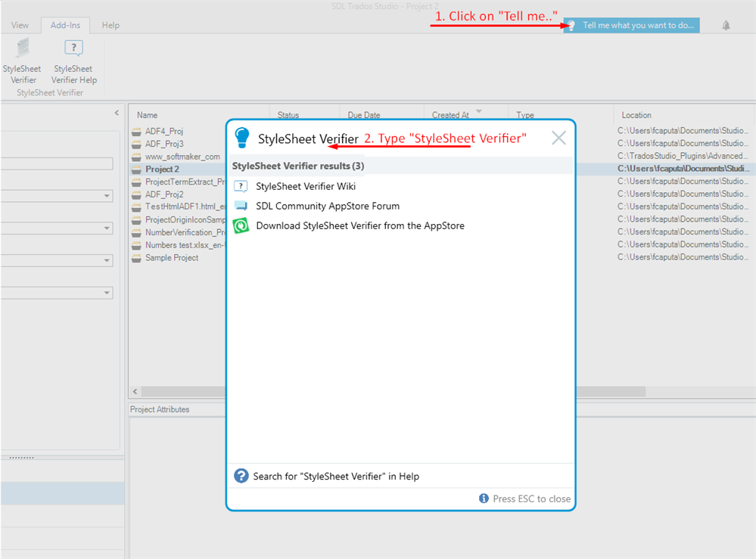756x559 pixels.
Task: Sort projects by the Location column header
Action: 636,115
